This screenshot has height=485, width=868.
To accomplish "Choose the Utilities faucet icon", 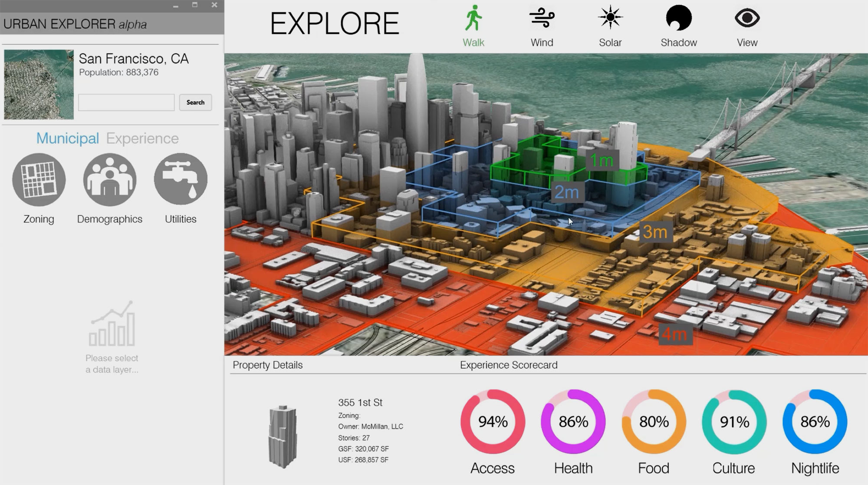I will coord(181,179).
